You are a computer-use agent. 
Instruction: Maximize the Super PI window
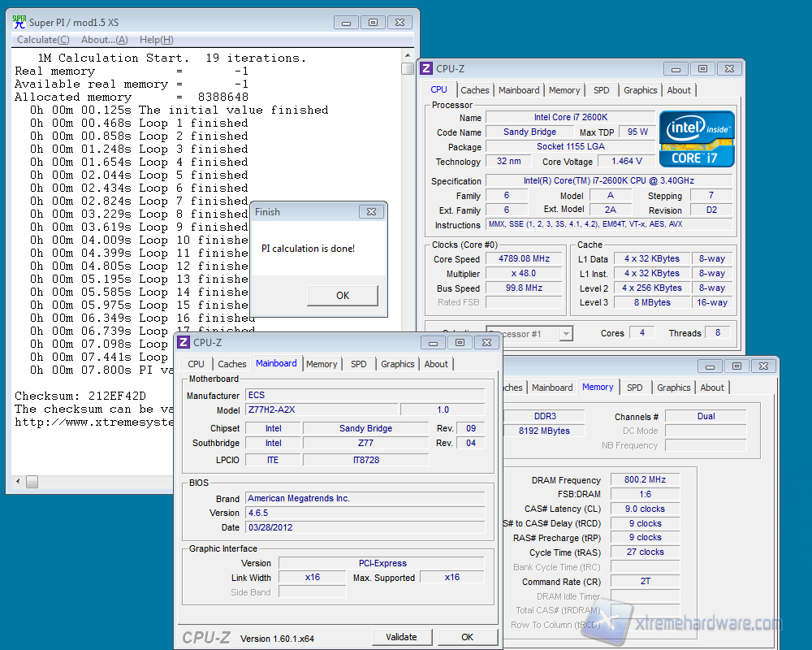pos(373,22)
